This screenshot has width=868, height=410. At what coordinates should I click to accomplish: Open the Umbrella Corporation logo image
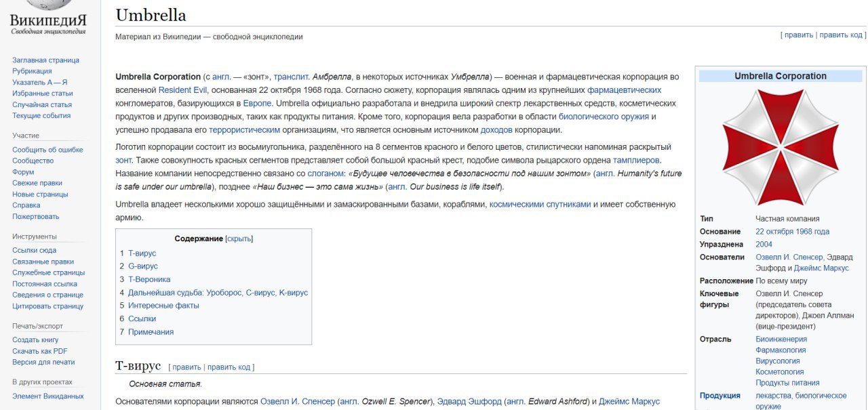[780, 147]
